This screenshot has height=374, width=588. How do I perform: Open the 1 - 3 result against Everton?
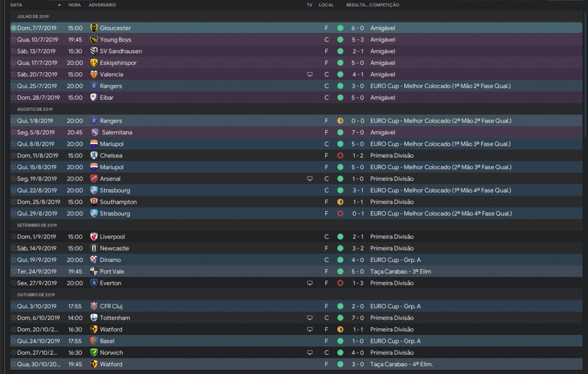coord(358,283)
